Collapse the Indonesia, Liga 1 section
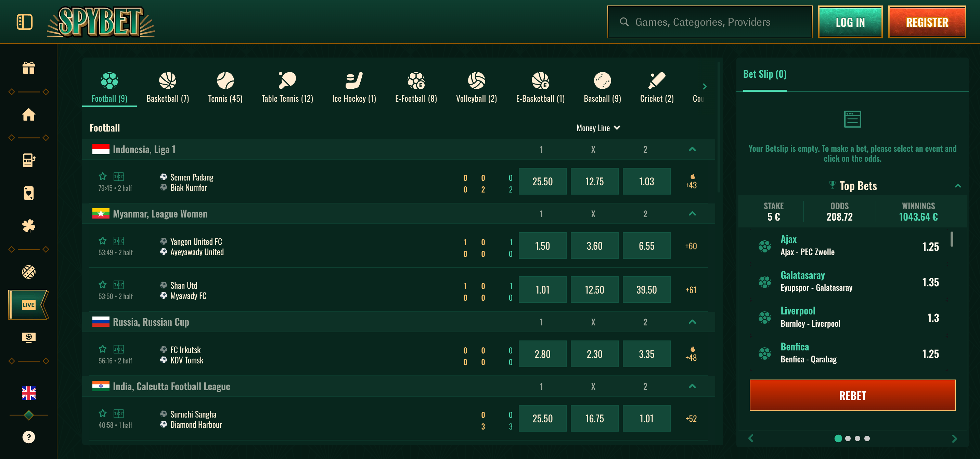The width and height of the screenshot is (980, 459). tap(692, 149)
